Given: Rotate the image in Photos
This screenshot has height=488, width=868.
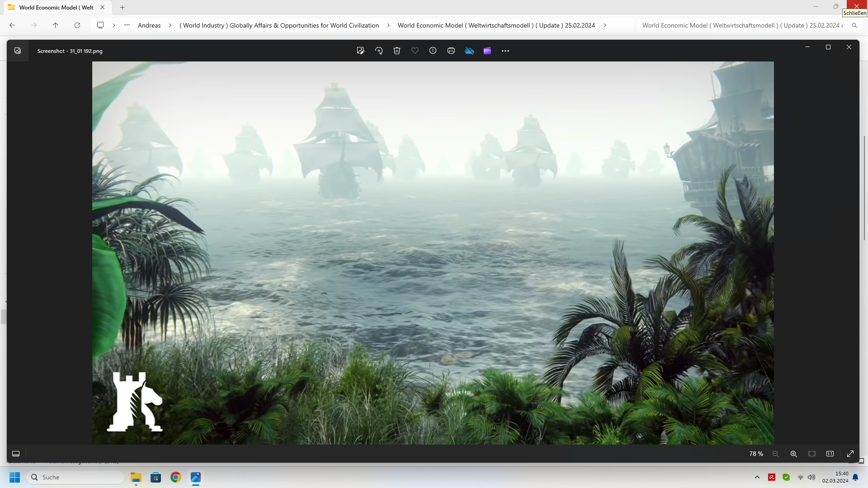Looking at the screenshot, I should pos(379,51).
